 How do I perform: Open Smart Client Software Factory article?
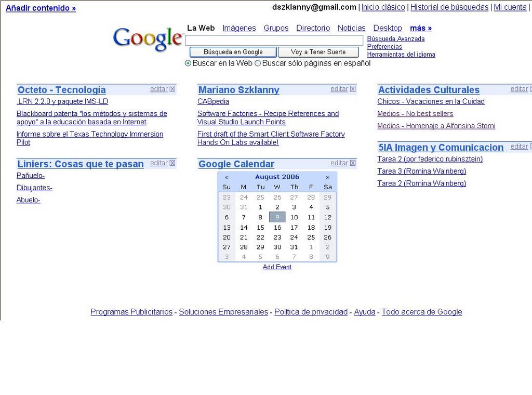(x=271, y=138)
